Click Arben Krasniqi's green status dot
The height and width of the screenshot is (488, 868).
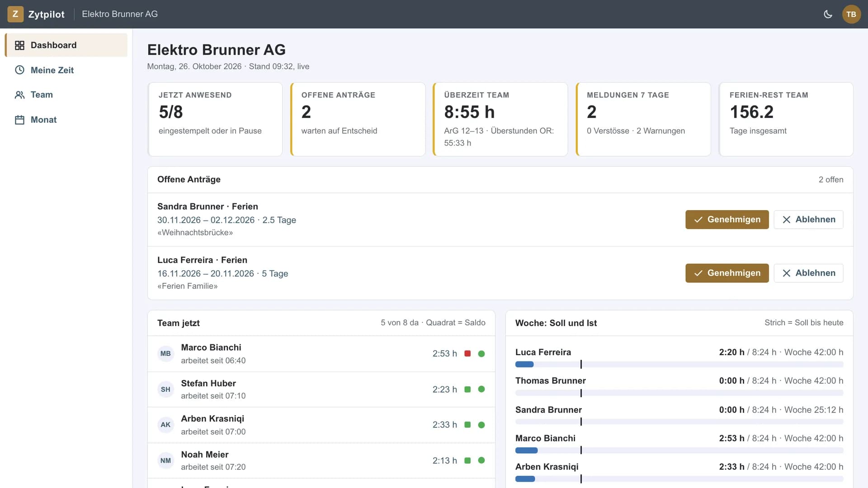[x=481, y=425]
